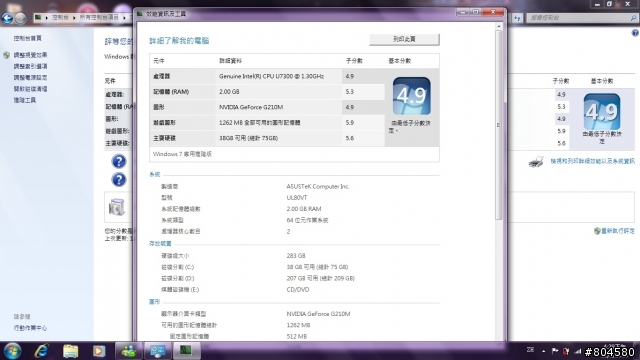Screen dimensions: 640x360
Task: Select the UL80VT model value
Action: (x=297, y=198)
